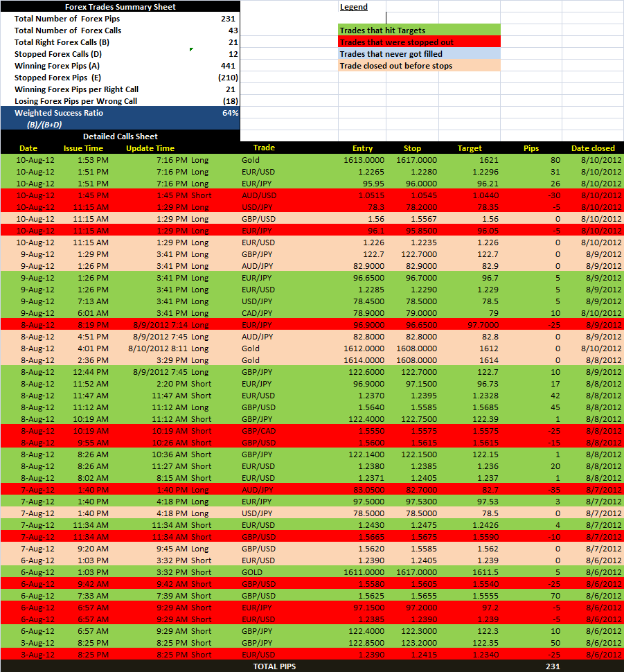Select the Stopped Forex Pips value (210)

(229, 77)
